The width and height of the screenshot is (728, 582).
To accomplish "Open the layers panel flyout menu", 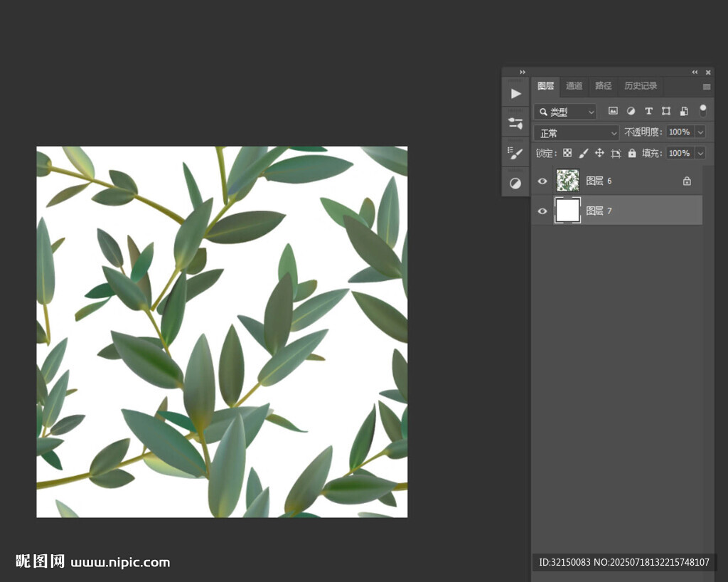I will click(x=707, y=87).
